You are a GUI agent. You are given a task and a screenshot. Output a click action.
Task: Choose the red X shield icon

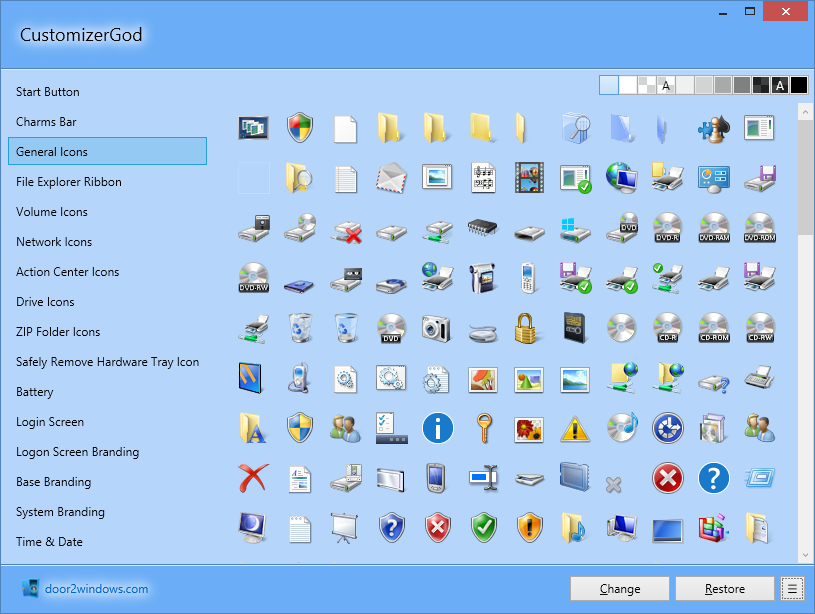pos(438,528)
